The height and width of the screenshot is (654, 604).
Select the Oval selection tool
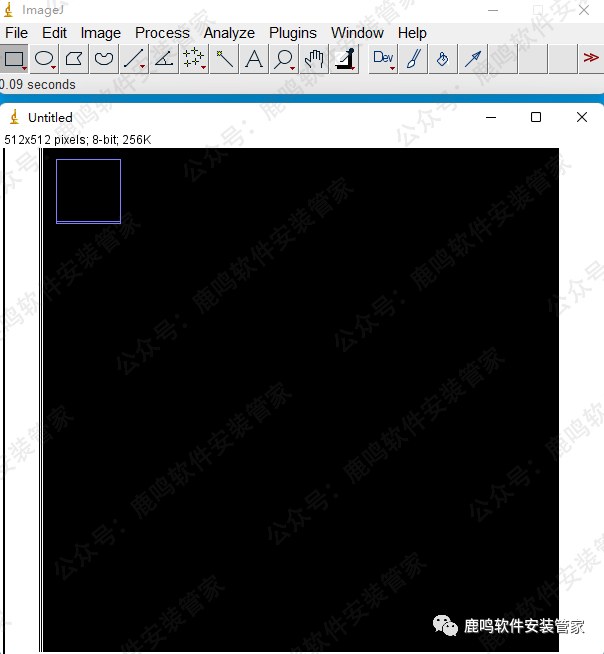(x=44, y=59)
